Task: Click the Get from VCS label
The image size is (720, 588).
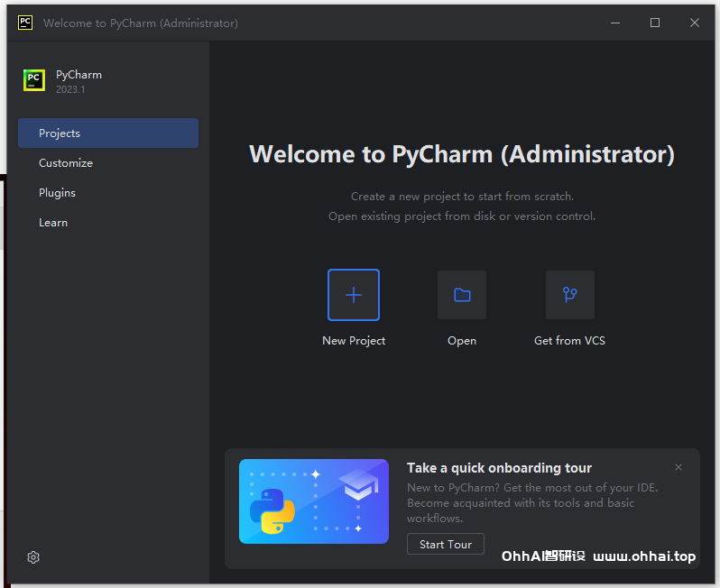Action: [x=569, y=341]
